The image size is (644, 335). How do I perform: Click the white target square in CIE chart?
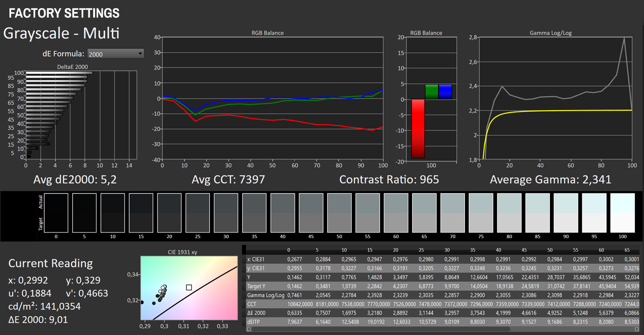tap(189, 287)
